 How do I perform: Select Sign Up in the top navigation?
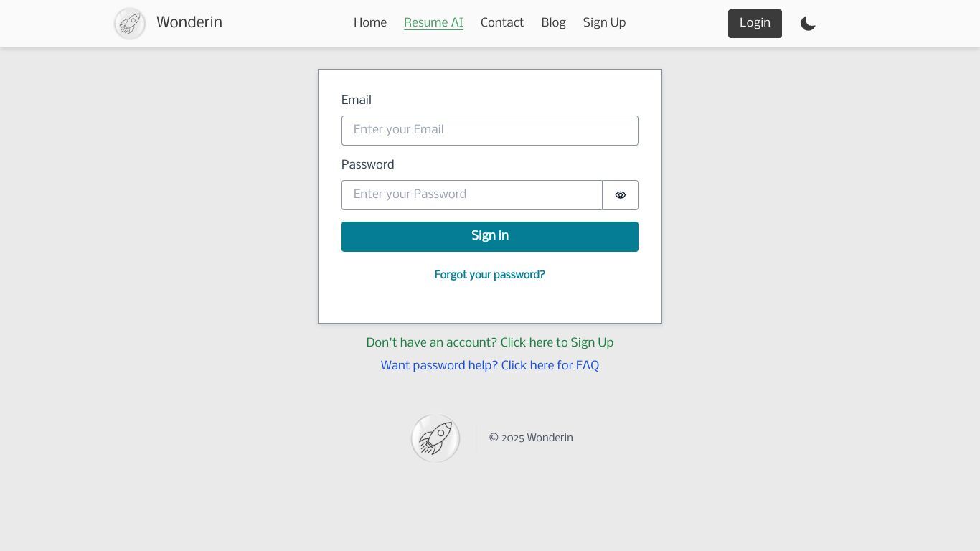pos(604,23)
